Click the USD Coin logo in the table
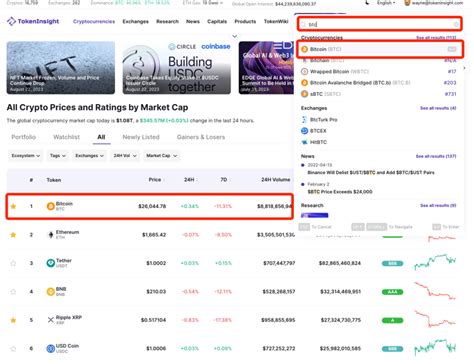This screenshot has width=474, height=364. coord(51,349)
